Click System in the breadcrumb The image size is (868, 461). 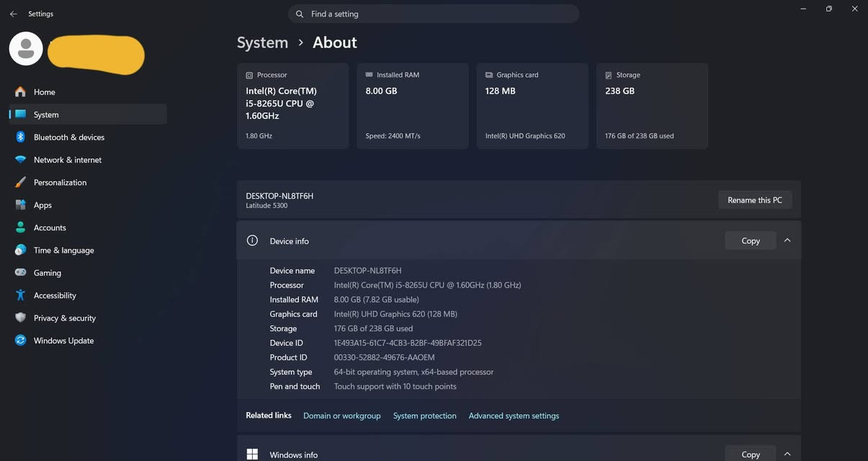pyautogui.click(x=262, y=42)
